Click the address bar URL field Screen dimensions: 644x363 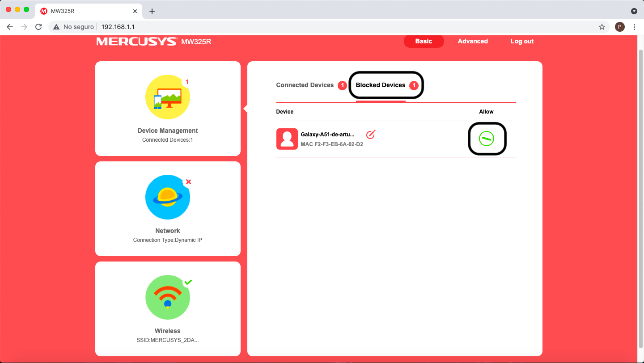coord(313,27)
